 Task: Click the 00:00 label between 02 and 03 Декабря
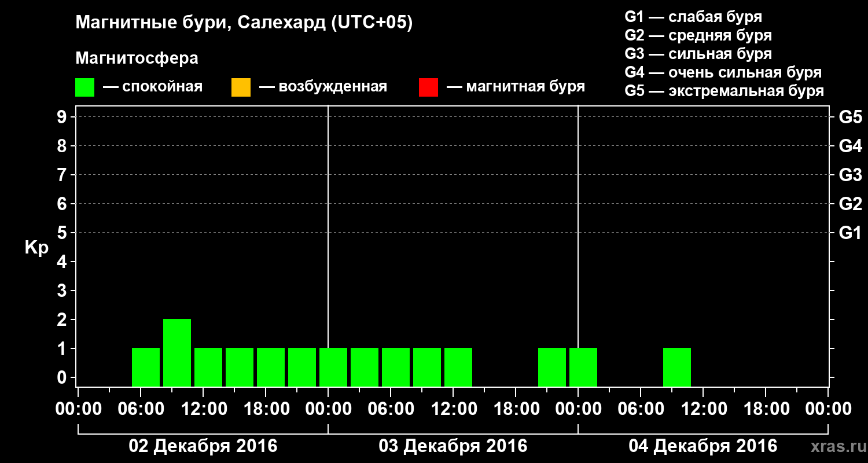[328, 409]
